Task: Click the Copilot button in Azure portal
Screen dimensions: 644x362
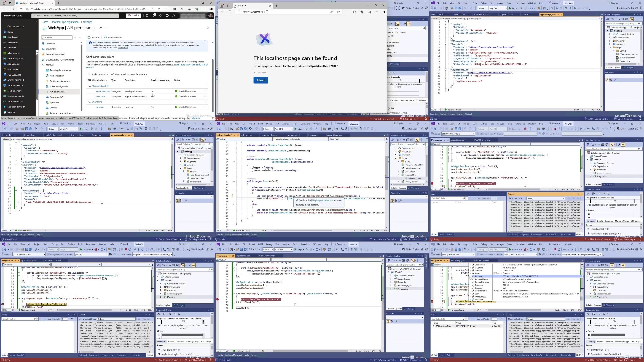Action: pos(134,15)
